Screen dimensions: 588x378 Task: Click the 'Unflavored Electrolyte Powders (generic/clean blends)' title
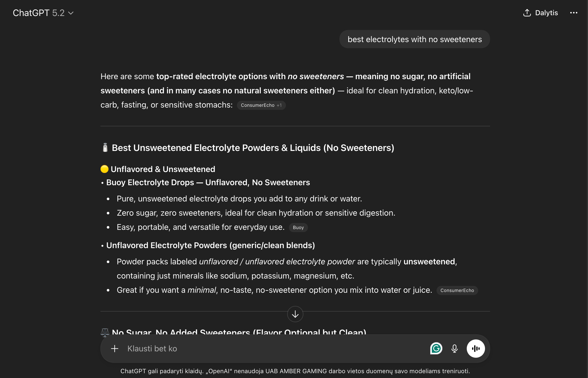211,245
